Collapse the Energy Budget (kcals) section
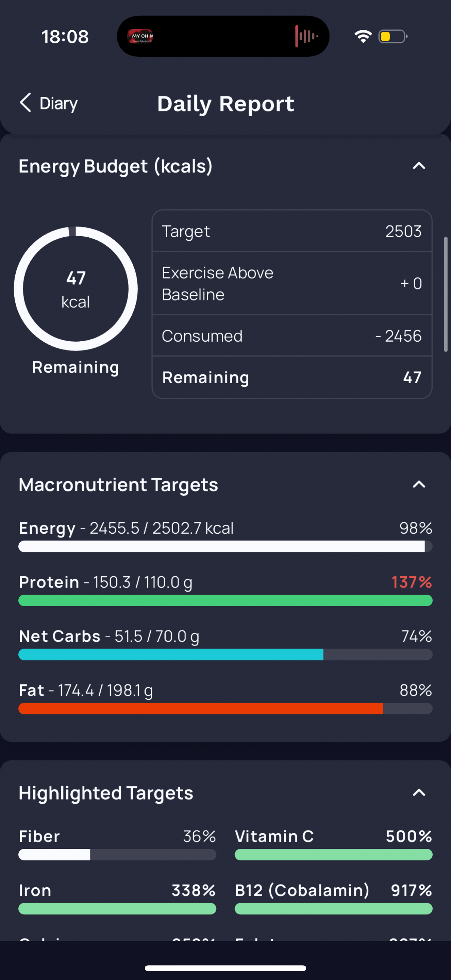Viewport: 451px width, 980px height. tap(418, 166)
